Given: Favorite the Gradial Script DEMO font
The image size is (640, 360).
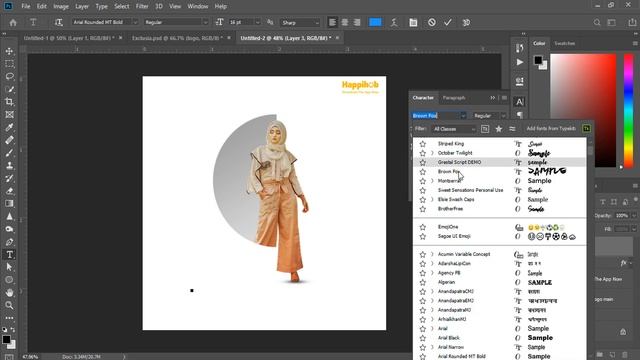Looking at the screenshot, I should (x=422, y=162).
